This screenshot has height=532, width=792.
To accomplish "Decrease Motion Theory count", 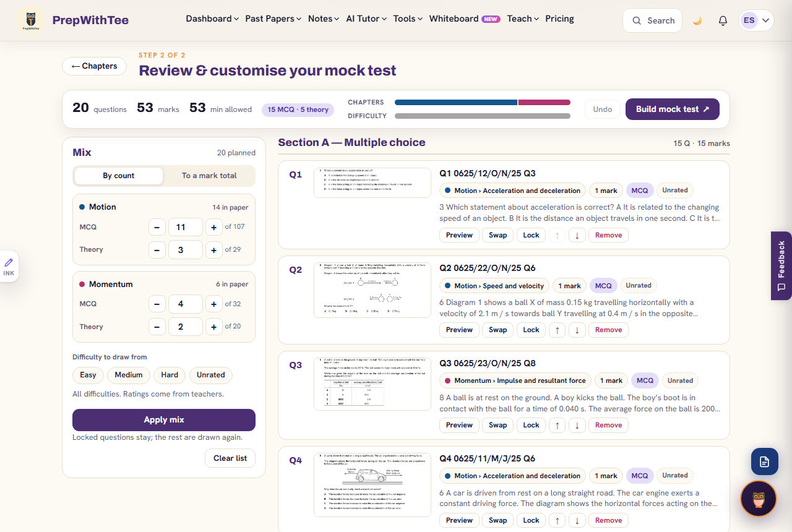I will pyautogui.click(x=157, y=250).
